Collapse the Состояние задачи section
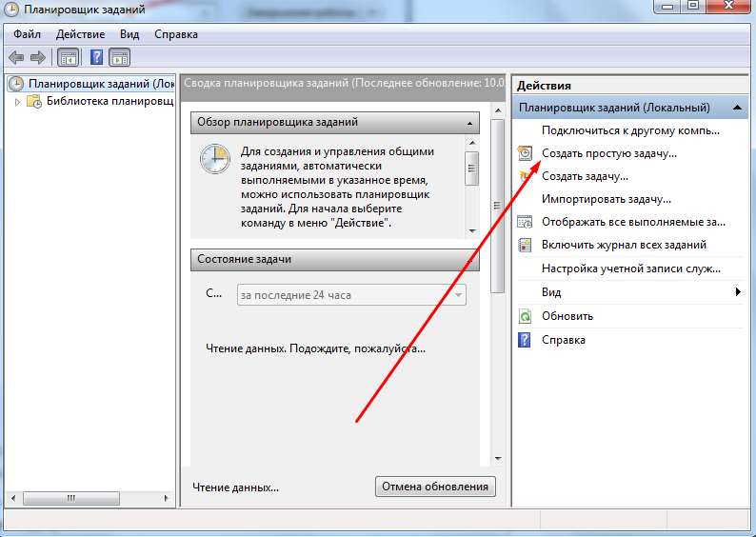 click(469, 259)
